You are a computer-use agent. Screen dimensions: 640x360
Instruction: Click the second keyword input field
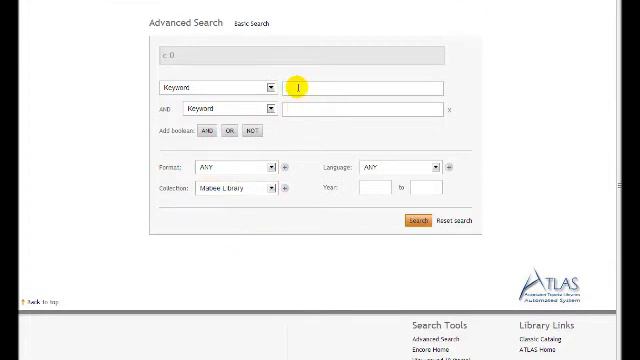[363, 109]
